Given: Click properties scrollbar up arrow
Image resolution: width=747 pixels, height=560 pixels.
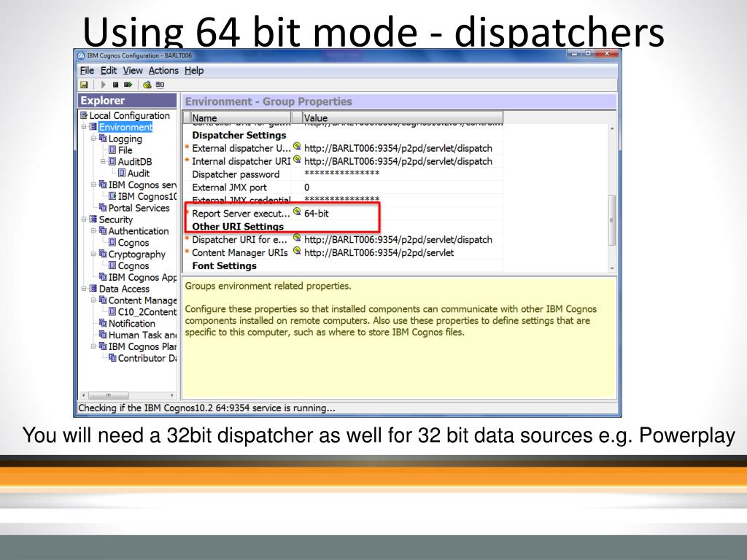Looking at the screenshot, I should [612, 128].
